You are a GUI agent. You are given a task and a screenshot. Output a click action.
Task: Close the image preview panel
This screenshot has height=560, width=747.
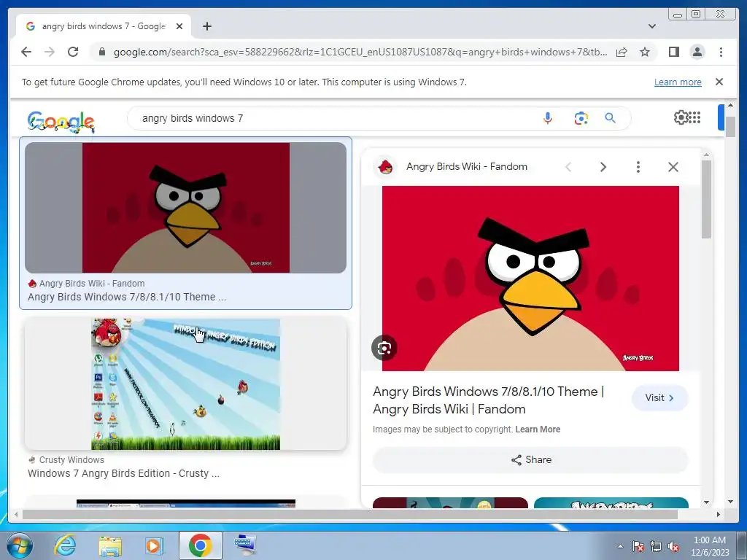pos(673,167)
